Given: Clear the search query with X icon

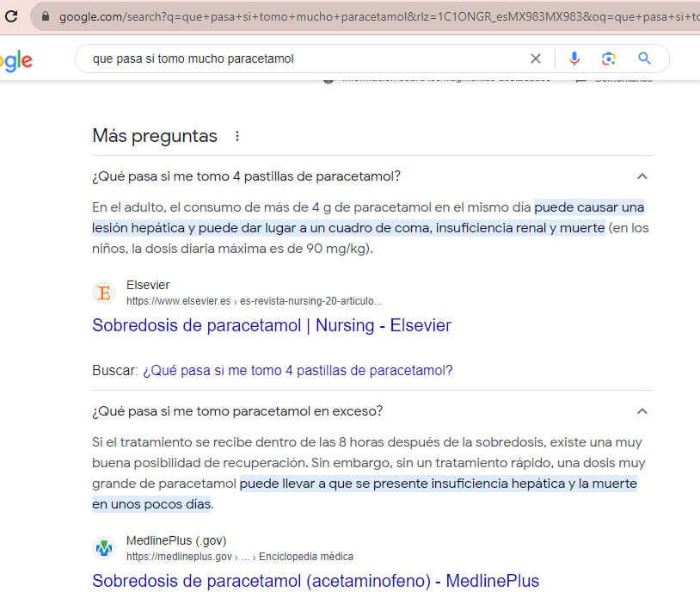Looking at the screenshot, I should click(x=536, y=59).
